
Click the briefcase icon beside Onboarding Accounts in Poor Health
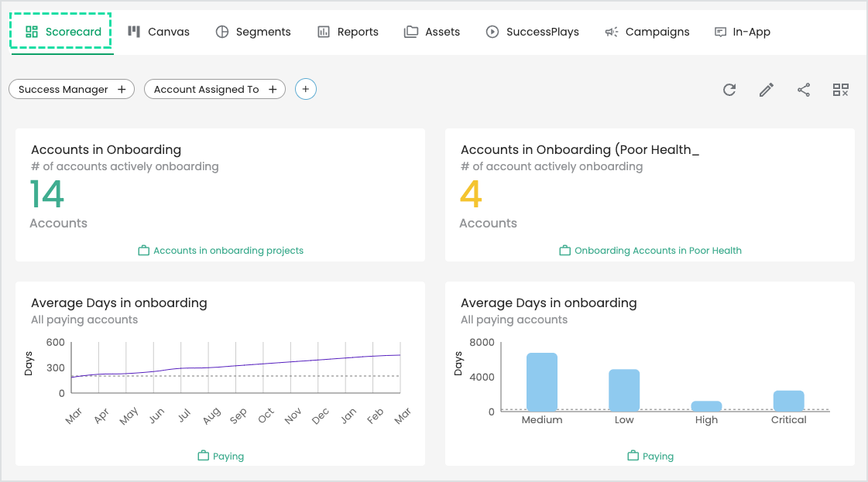564,251
